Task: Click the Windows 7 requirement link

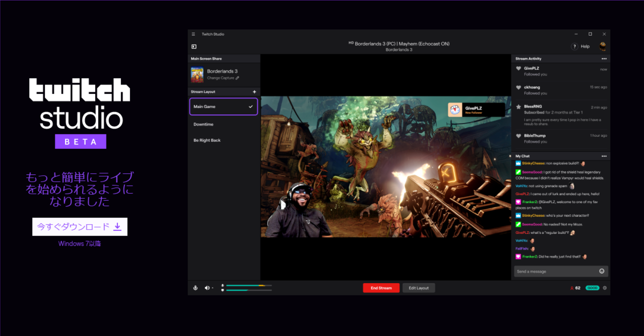Action: pos(79,244)
